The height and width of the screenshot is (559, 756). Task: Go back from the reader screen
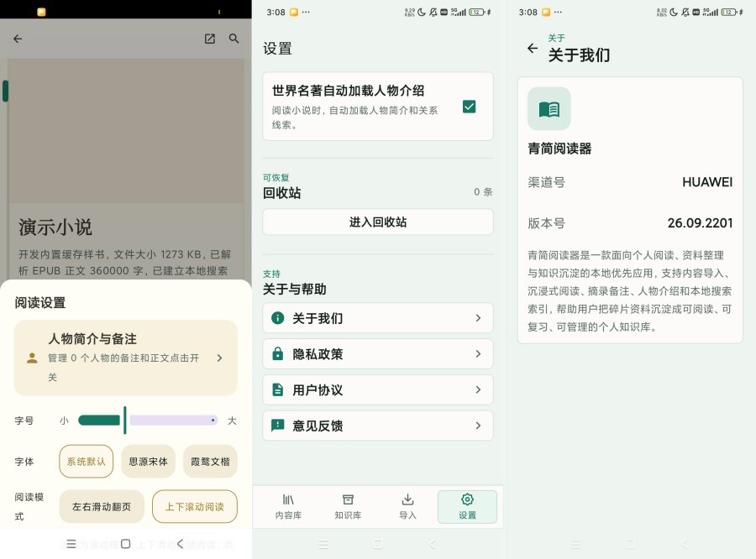click(x=18, y=39)
